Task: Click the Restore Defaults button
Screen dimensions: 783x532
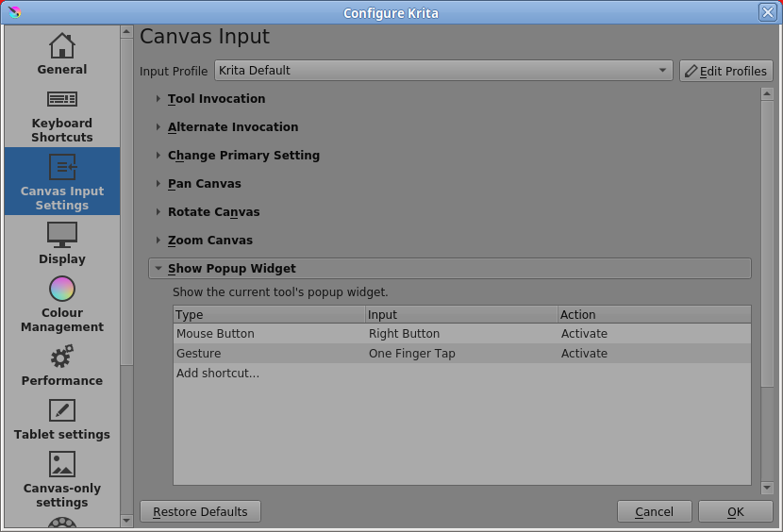Action: click(200, 511)
